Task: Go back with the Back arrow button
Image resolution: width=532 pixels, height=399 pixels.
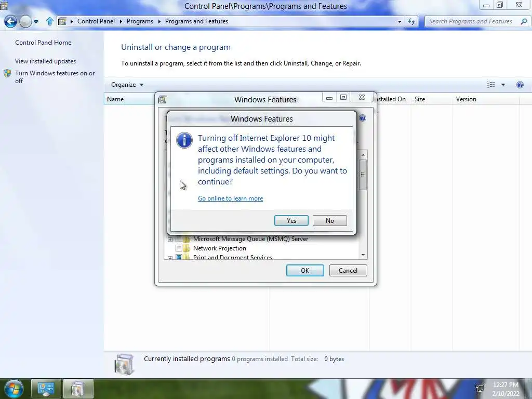Action: tap(10, 21)
